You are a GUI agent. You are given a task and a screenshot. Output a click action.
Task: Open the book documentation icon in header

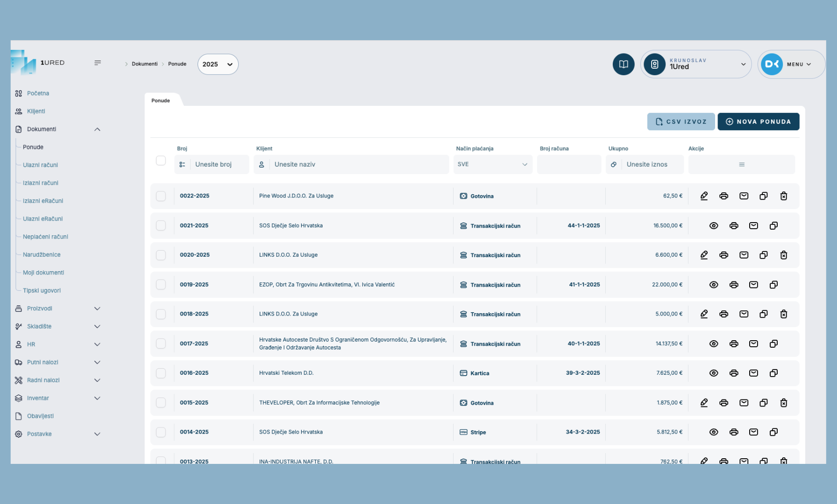623,64
